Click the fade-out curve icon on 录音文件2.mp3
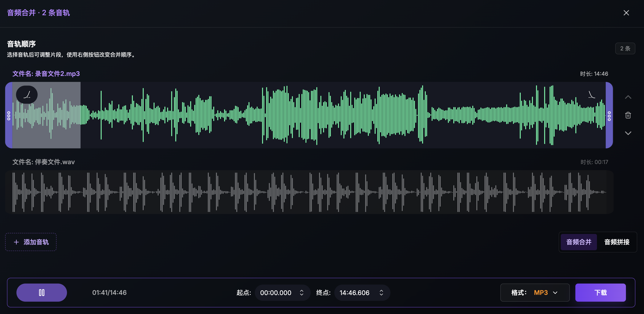This screenshot has height=314, width=644. [x=592, y=95]
